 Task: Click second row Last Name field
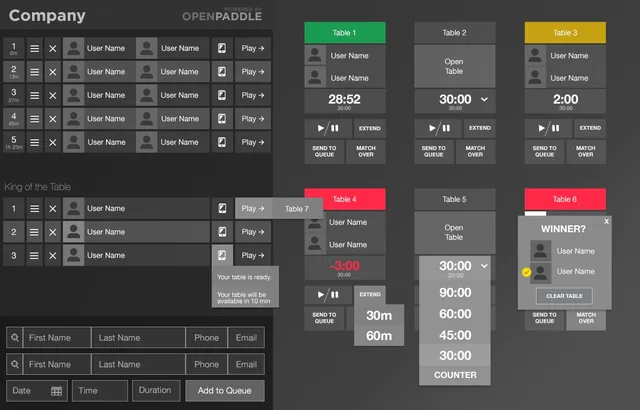138,364
